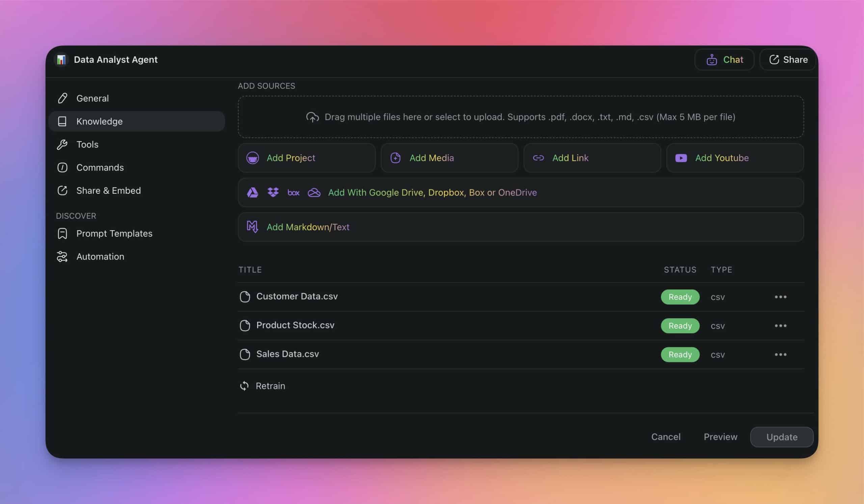The height and width of the screenshot is (504, 864).
Task: Click the Update button
Action: tap(782, 437)
